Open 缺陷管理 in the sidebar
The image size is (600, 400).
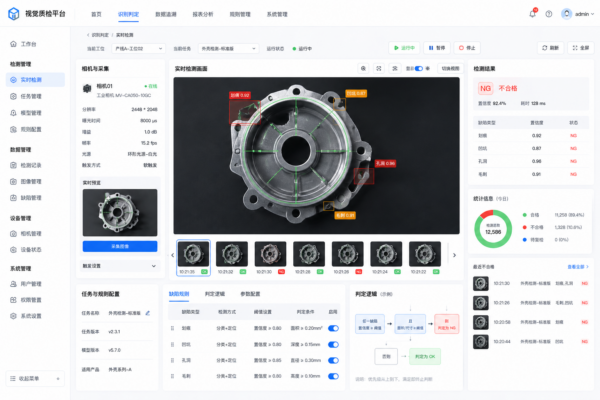[x=31, y=197]
